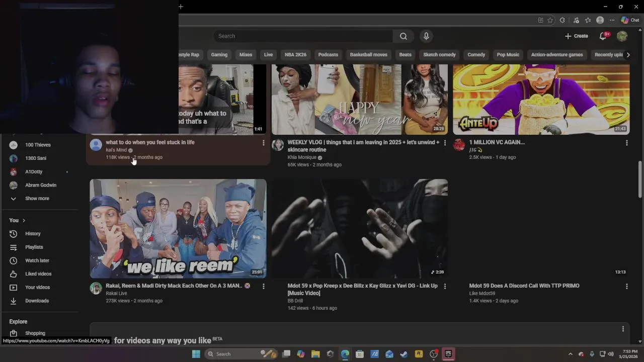This screenshot has height=362, width=644.
Task: Focus the YouTube search box
Action: pos(303,36)
